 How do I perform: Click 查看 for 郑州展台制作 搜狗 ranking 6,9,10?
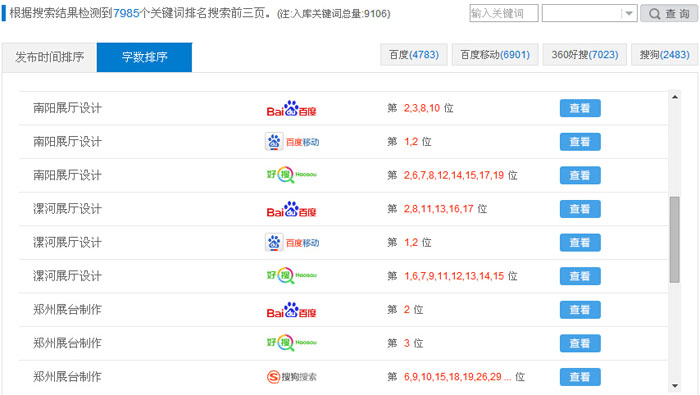pyautogui.click(x=580, y=377)
